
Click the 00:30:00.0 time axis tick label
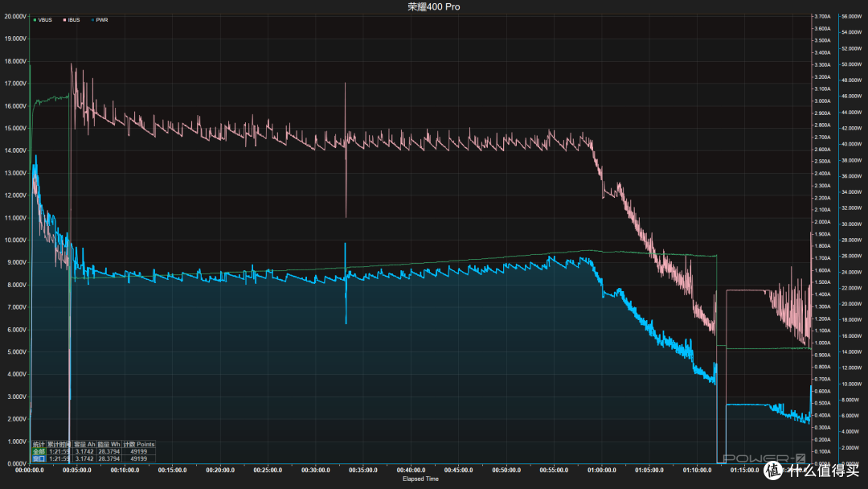pos(316,471)
